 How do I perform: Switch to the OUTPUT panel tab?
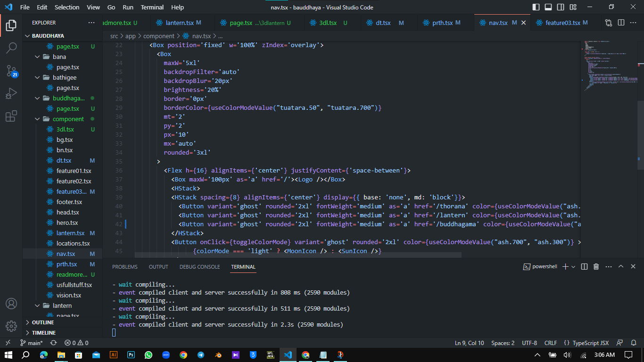[158, 267]
